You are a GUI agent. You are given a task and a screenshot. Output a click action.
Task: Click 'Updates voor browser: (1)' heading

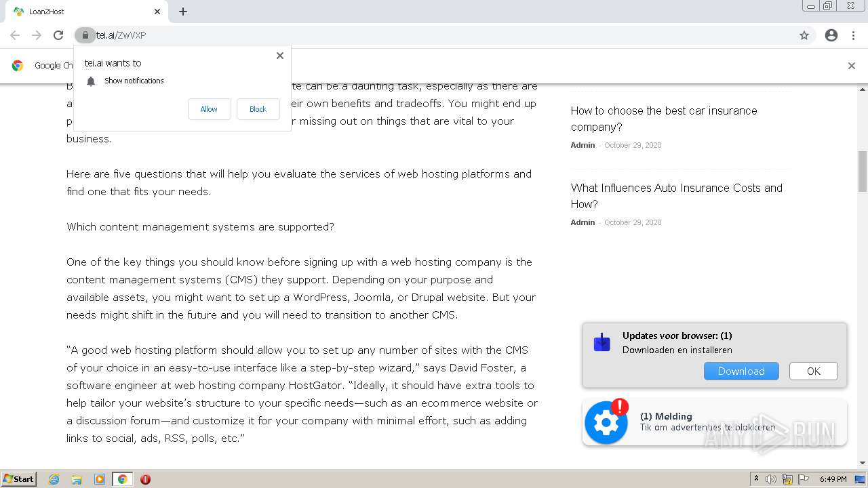[x=677, y=335]
